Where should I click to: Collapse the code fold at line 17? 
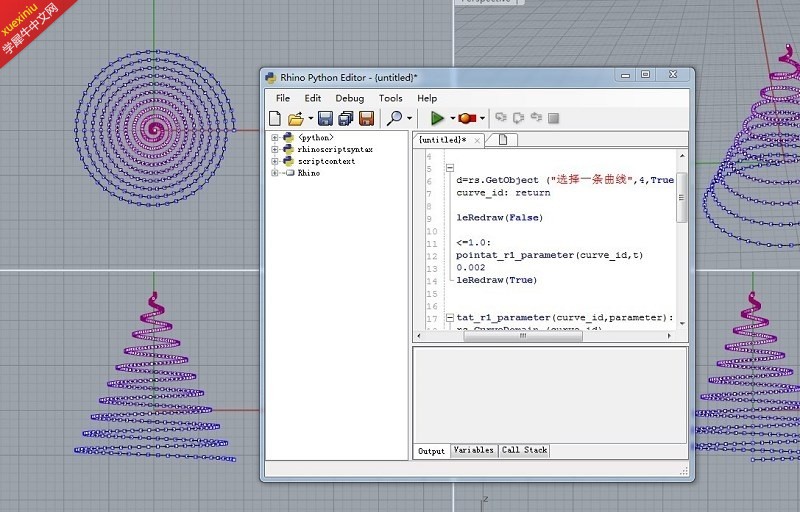pyautogui.click(x=450, y=318)
